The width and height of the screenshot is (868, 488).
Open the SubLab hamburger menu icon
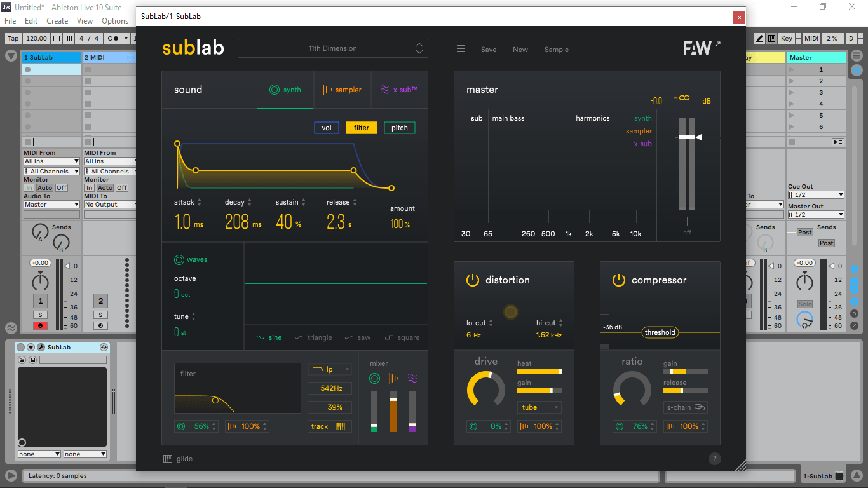point(461,49)
